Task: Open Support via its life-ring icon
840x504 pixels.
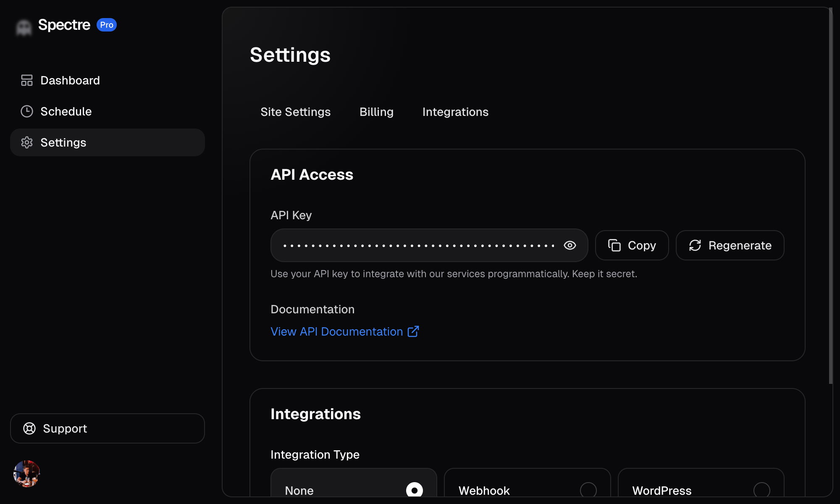Action: (29, 428)
